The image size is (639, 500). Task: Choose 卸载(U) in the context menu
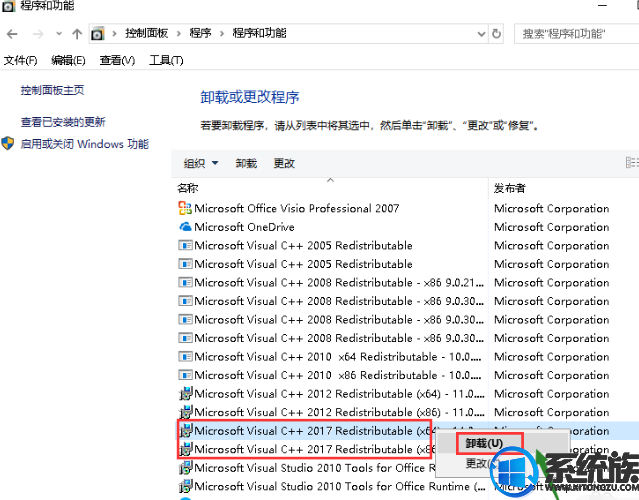point(485,443)
